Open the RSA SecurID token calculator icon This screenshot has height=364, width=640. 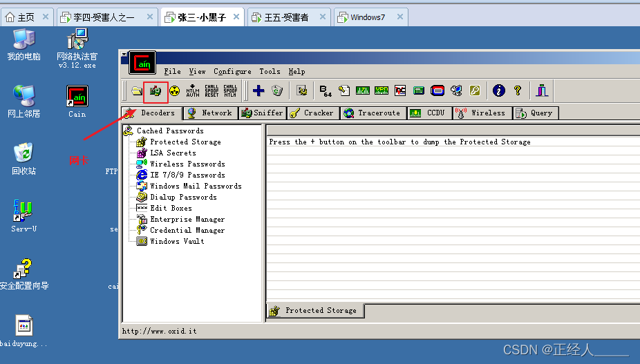[x=437, y=90]
